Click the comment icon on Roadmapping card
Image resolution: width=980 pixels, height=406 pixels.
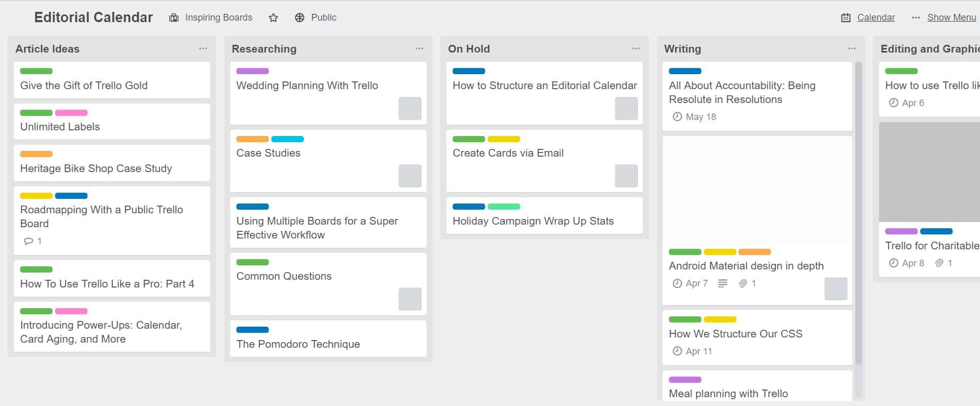tap(28, 241)
